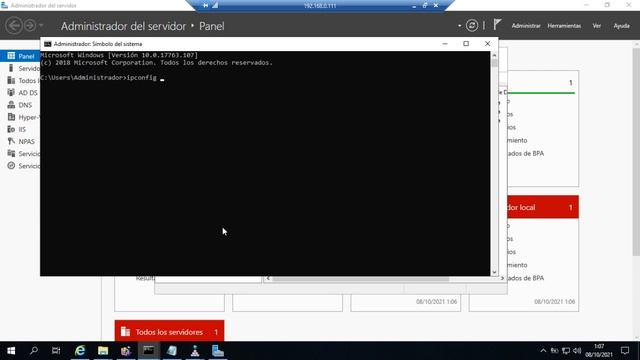Click the red servidor local tile header
Image resolution: width=640 pixels, height=360 pixels.
[543, 207]
